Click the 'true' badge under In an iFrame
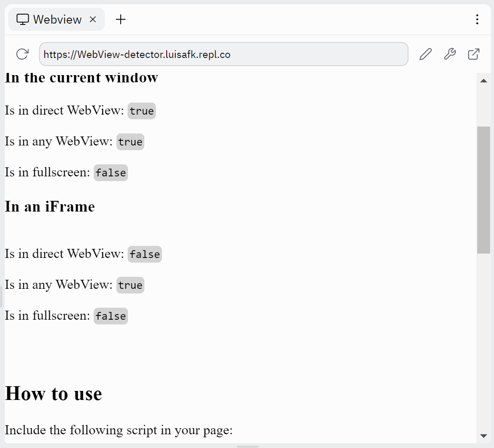Screen dimensions: 494x448 130,285
